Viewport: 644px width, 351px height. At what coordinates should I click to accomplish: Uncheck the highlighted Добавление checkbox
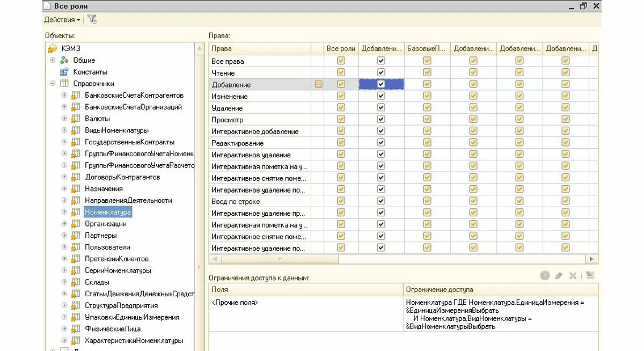pos(381,84)
